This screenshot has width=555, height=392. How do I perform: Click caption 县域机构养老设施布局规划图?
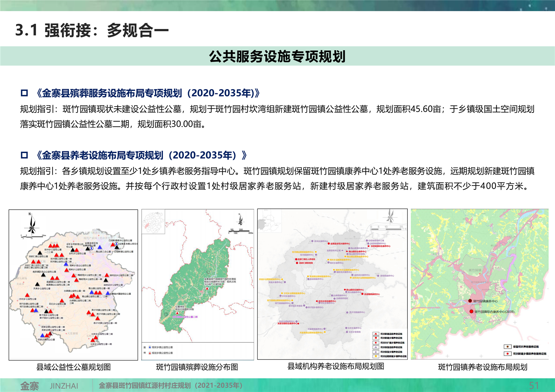point(335,366)
